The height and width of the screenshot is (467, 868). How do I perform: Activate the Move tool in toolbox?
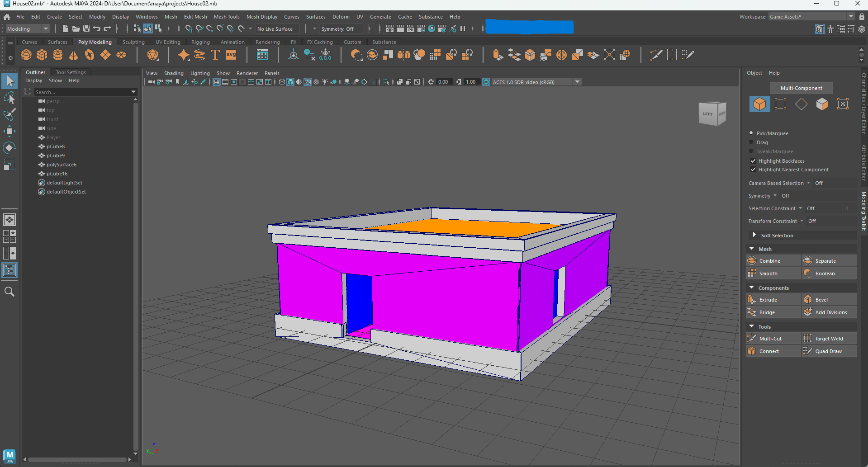[9, 131]
